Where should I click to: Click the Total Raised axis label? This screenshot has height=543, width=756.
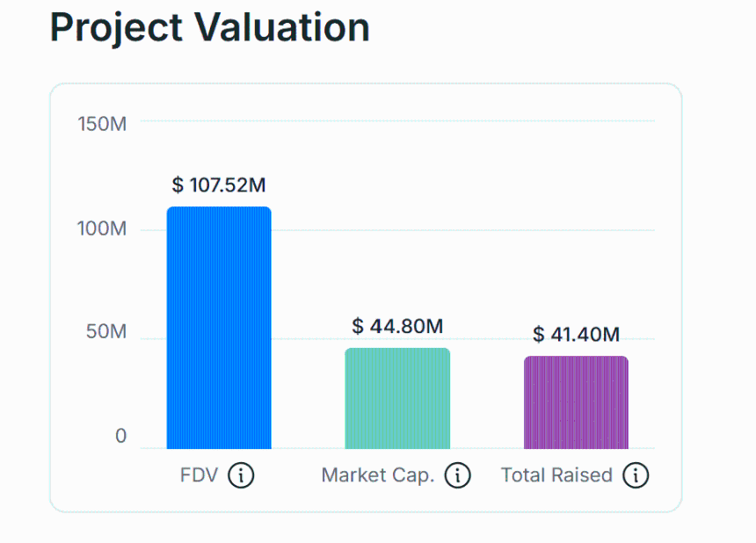click(x=556, y=475)
